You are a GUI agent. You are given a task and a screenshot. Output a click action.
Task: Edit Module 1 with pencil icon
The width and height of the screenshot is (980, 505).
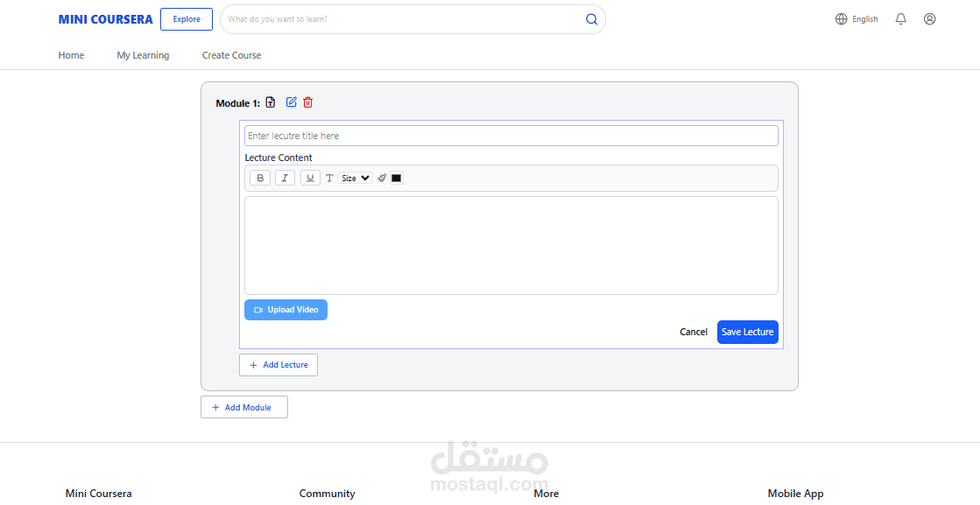(x=292, y=102)
